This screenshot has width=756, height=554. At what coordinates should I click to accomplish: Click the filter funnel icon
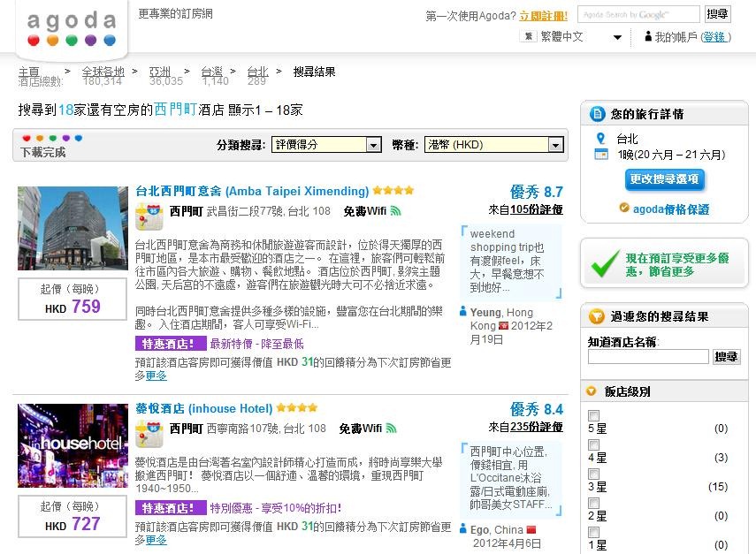[597, 316]
